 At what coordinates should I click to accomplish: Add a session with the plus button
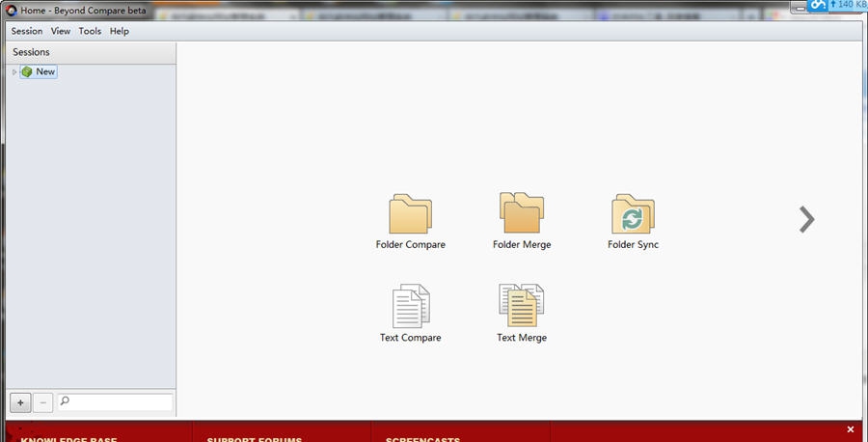pos(20,402)
